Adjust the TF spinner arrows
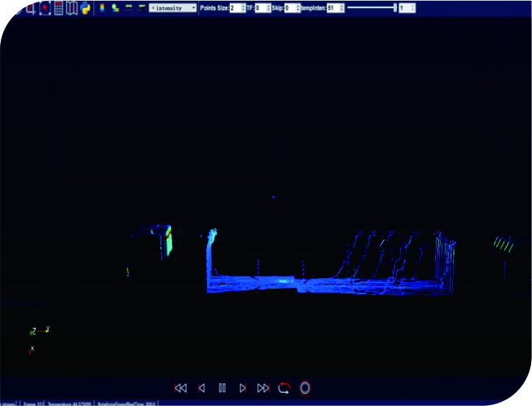Screen dimensions: 532x406 coord(269,8)
